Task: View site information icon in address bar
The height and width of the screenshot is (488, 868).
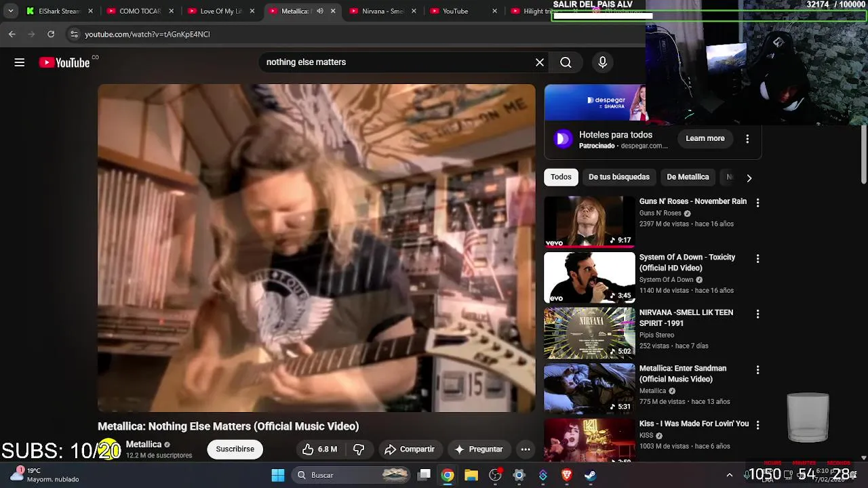Action: pos(74,34)
